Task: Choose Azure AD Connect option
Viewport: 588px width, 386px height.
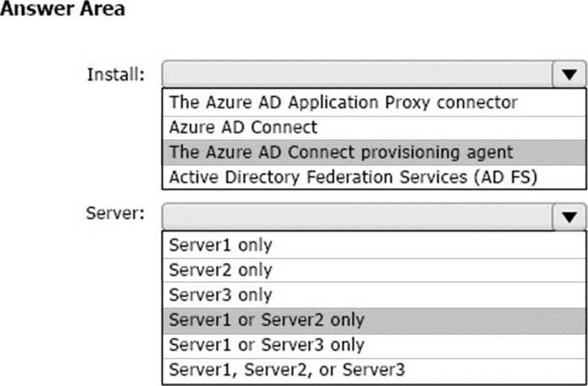Action: 374,128
